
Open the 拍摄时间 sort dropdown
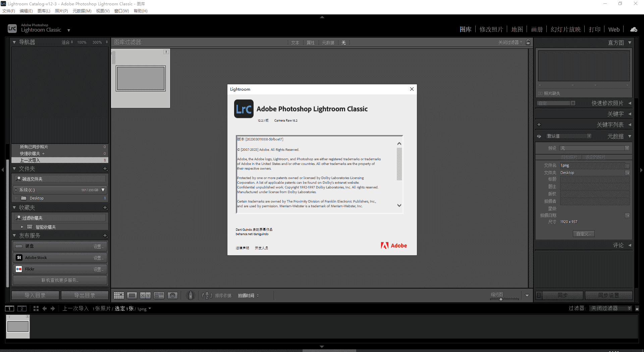click(x=248, y=295)
